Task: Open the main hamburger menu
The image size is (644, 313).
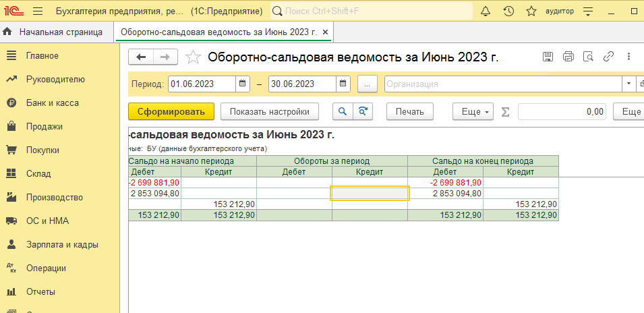Action: coord(38,11)
